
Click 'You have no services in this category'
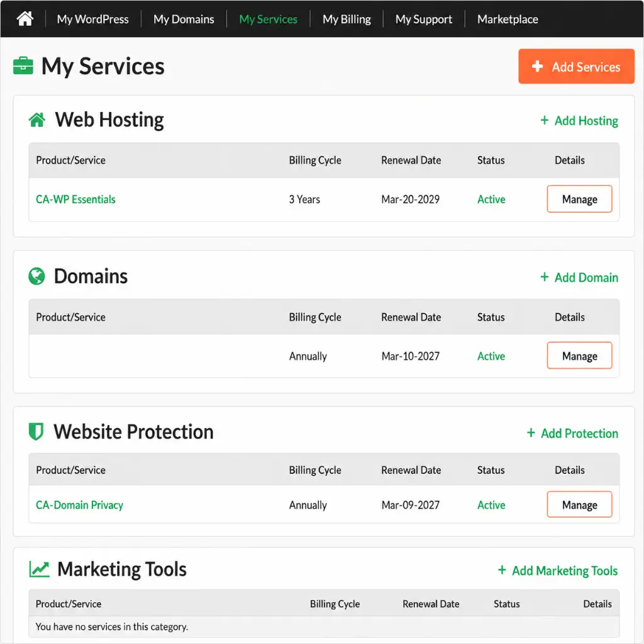tap(112, 627)
